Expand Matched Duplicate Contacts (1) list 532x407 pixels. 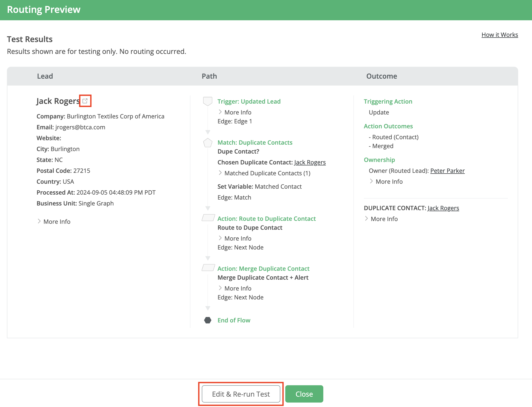pyautogui.click(x=267, y=173)
